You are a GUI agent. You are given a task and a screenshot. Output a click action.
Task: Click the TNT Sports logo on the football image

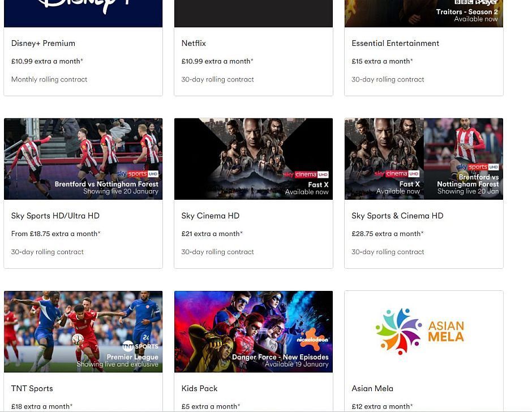(140, 346)
